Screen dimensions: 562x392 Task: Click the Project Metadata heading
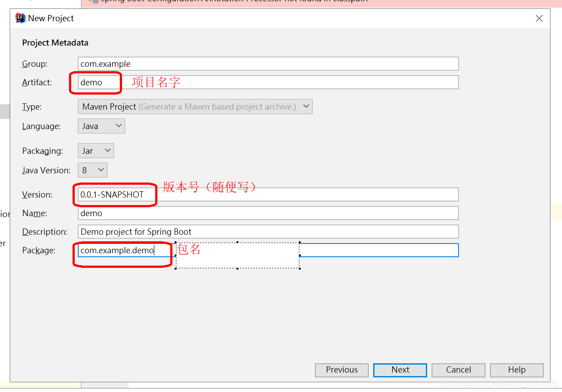(x=55, y=43)
